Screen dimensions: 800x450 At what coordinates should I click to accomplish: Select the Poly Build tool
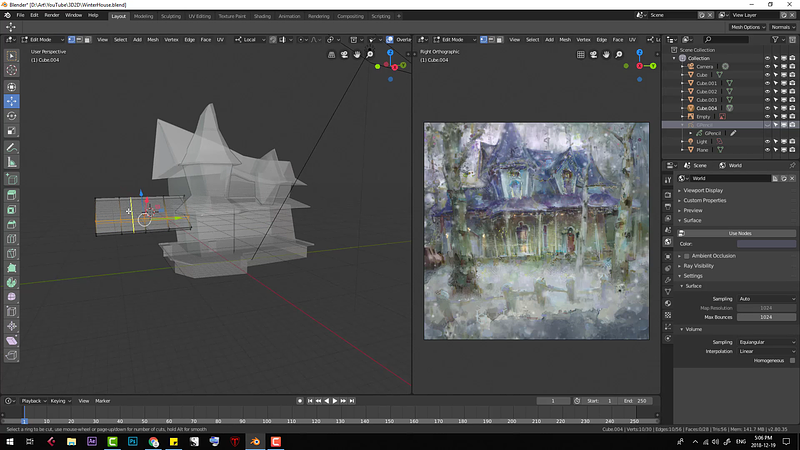tap(11, 268)
